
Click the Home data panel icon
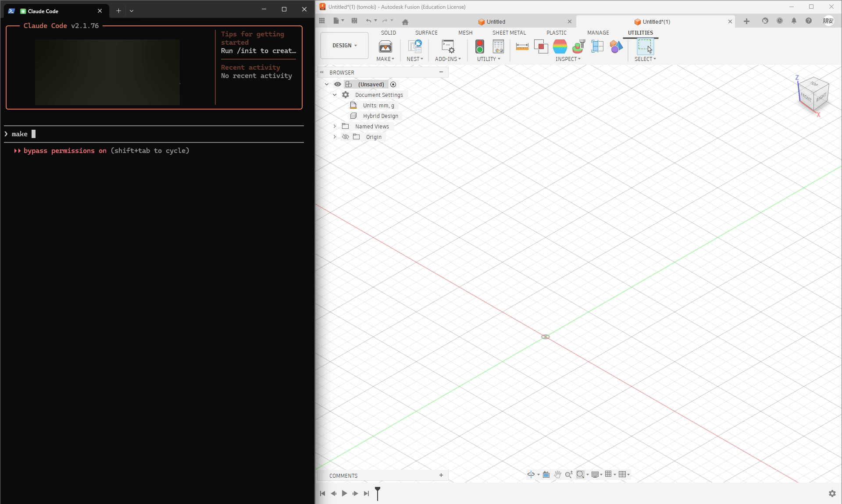405,22
